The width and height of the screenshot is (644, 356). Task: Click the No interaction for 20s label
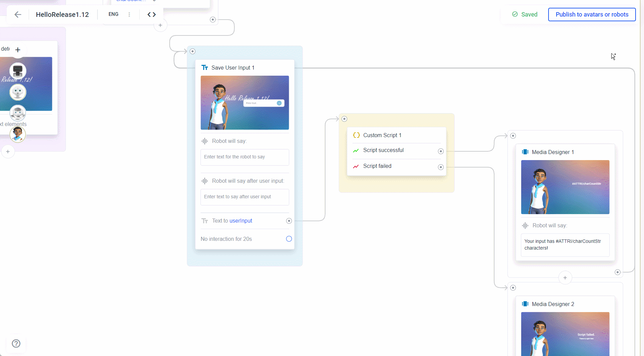(x=226, y=239)
